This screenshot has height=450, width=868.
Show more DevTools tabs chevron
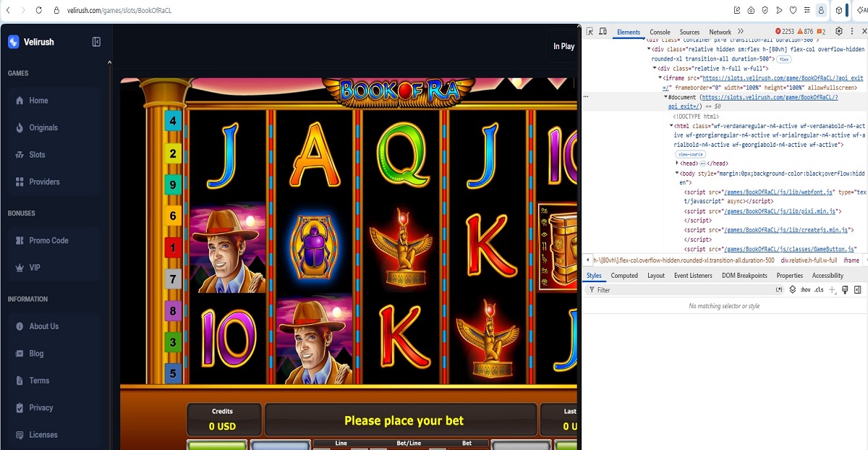coord(741,32)
